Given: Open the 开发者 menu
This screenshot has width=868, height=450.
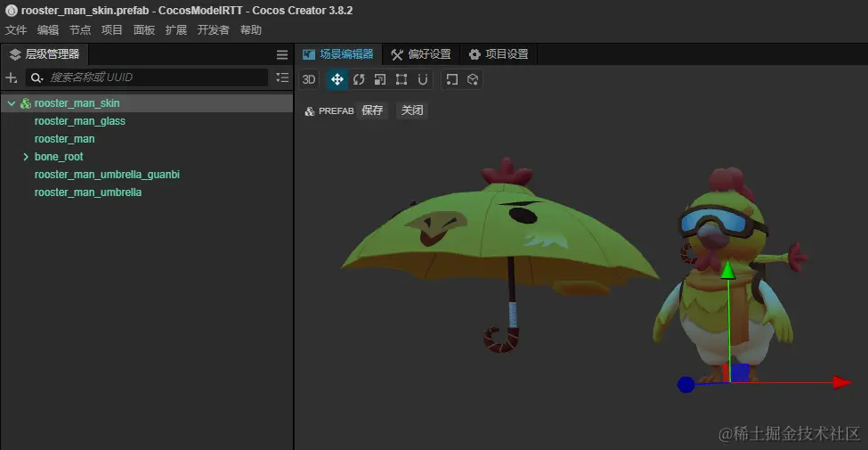Looking at the screenshot, I should click(213, 30).
